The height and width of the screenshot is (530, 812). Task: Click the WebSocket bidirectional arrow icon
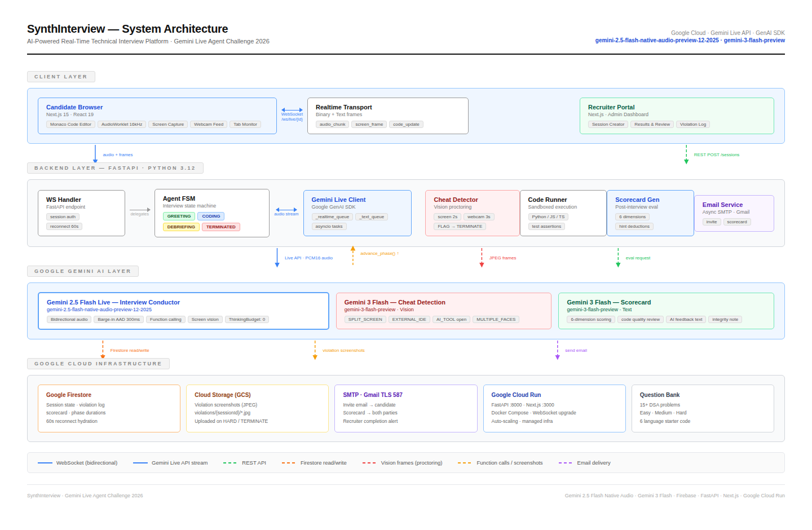point(292,110)
